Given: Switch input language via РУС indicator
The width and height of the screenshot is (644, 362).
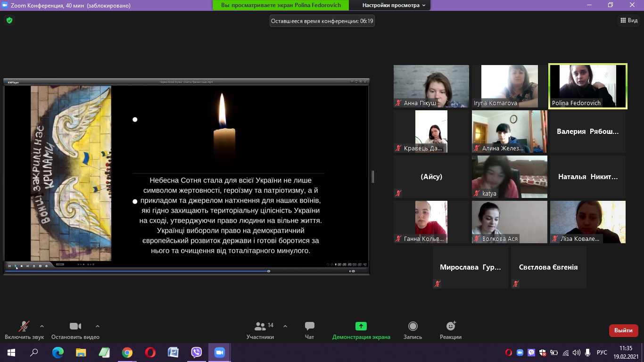Looking at the screenshot, I should pyautogui.click(x=602, y=353).
